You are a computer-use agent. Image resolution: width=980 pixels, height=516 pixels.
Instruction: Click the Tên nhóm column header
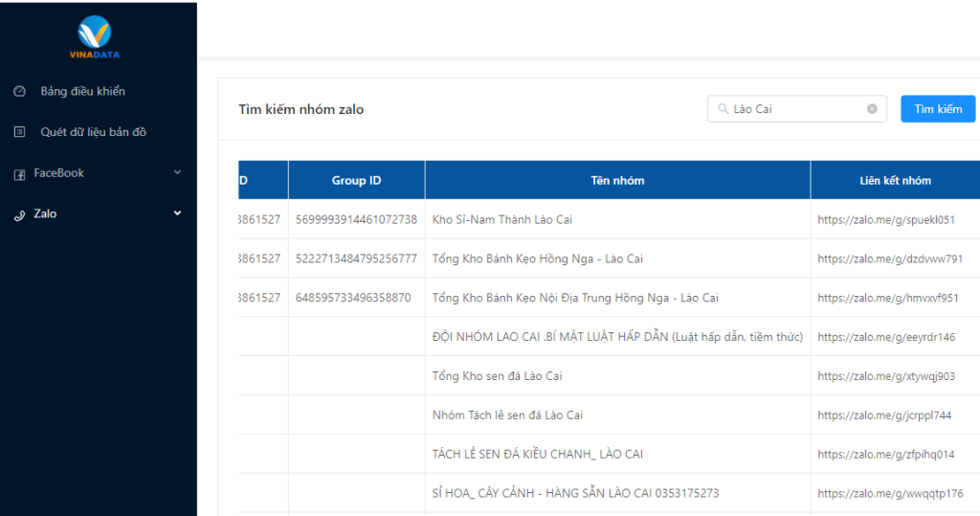[617, 180]
